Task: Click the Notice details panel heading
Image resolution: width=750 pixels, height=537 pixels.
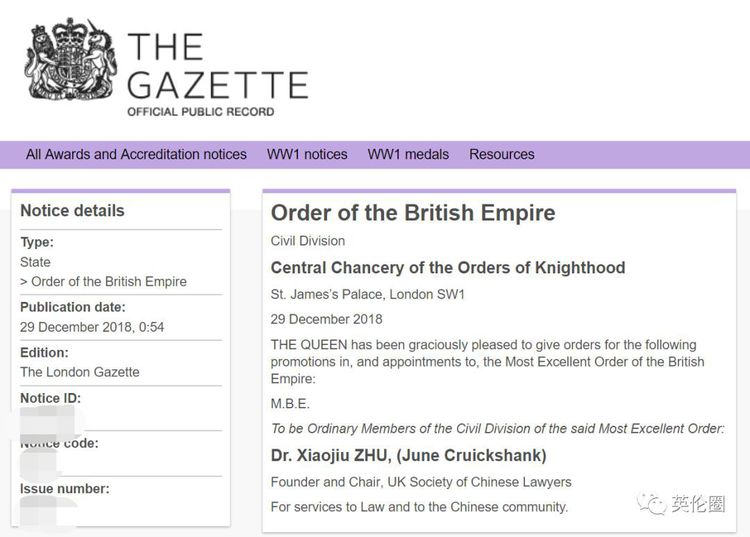Action: click(73, 211)
